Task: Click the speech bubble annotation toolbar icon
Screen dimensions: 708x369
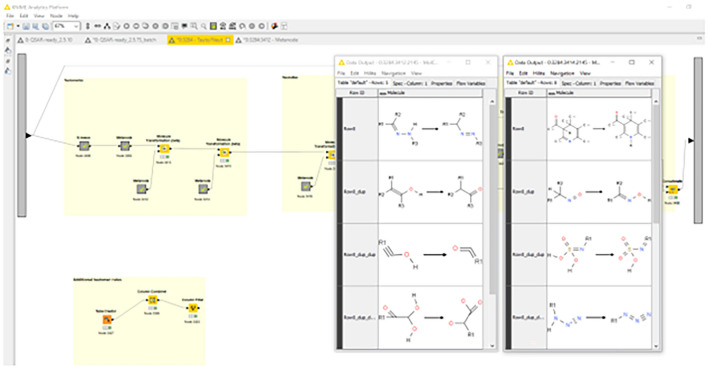Action: 184,26
